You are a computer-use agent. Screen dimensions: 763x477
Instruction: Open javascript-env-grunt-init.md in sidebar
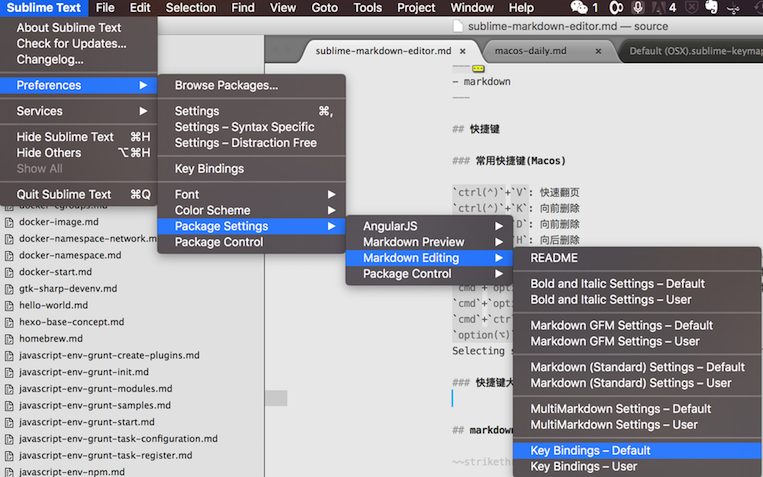pos(82,372)
